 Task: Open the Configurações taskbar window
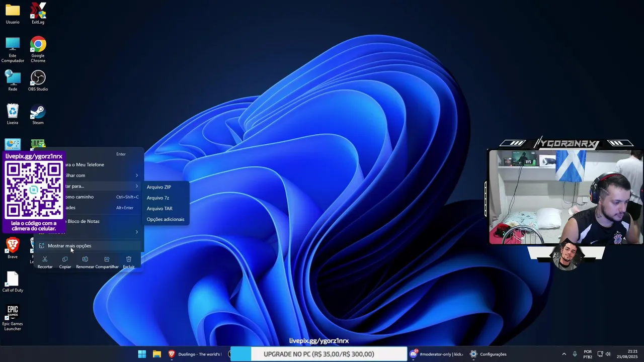tap(488, 354)
